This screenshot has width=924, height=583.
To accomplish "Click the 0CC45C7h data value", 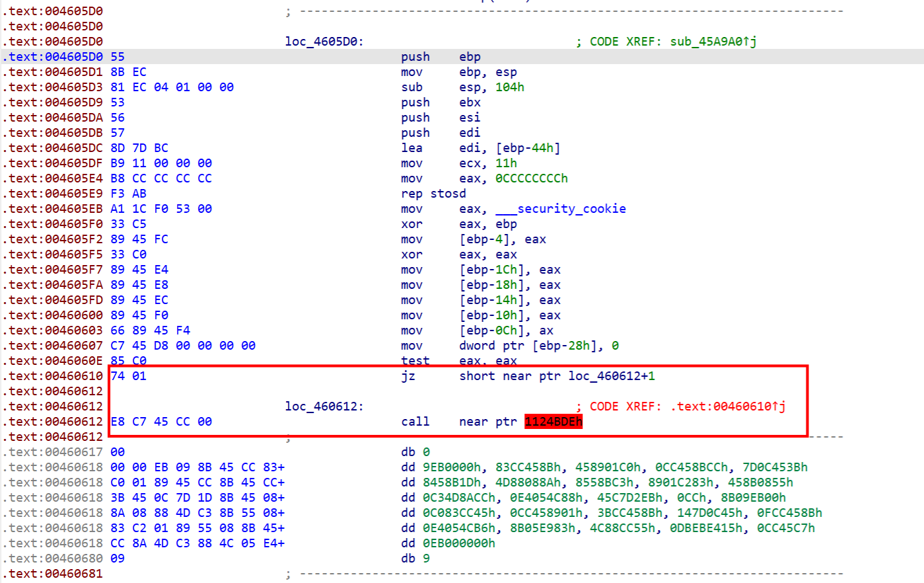I will point(786,528).
